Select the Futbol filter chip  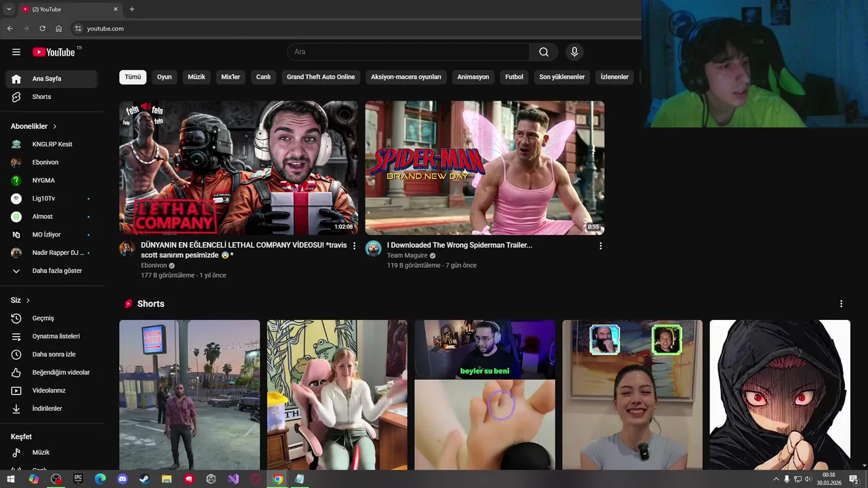click(x=514, y=77)
